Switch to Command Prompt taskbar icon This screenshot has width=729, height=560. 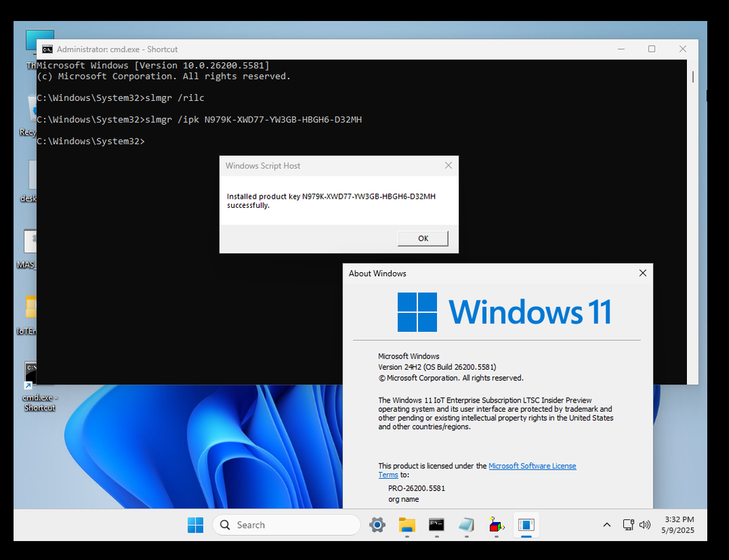[436, 525]
